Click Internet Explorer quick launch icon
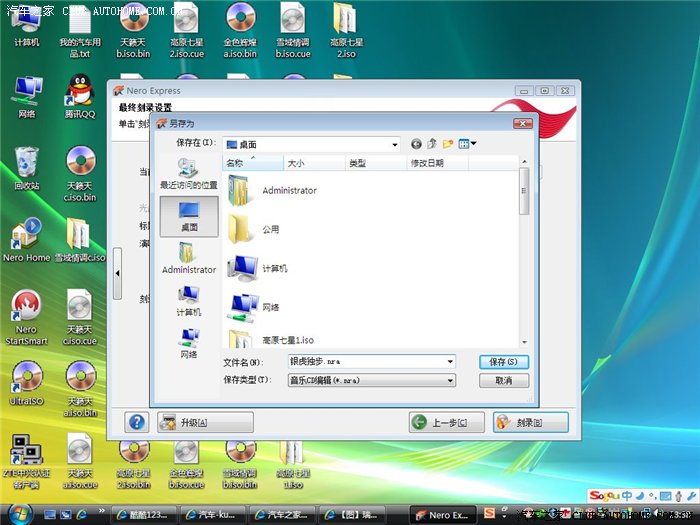The height and width of the screenshot is (525, 700). tap(82, 515)
